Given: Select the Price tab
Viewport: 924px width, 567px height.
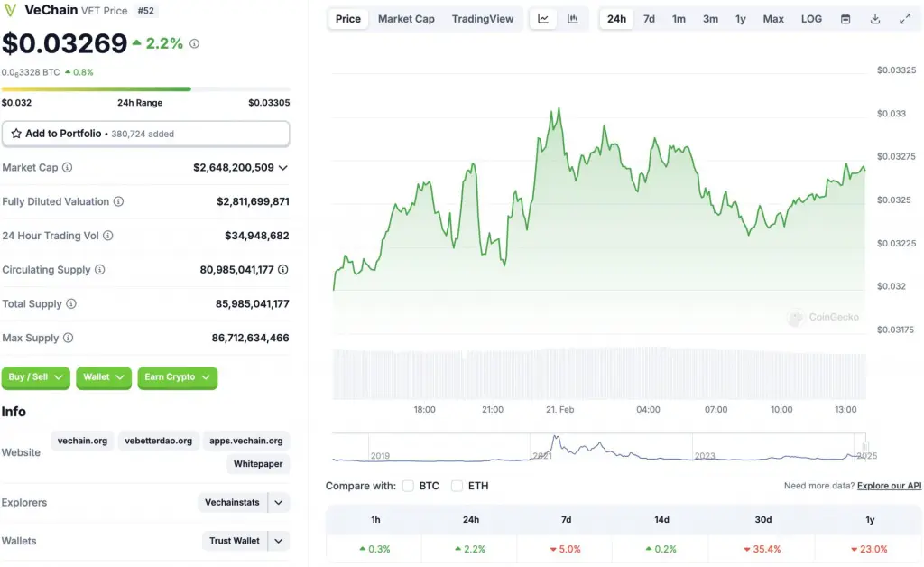Looking at the screenshot, I should point(347,19).
